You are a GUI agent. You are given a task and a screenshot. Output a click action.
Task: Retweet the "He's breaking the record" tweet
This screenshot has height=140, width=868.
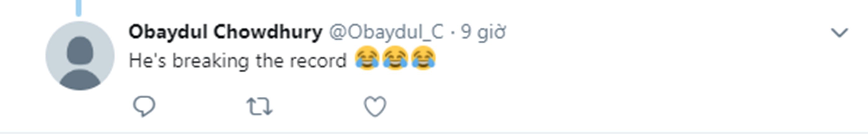259,106
